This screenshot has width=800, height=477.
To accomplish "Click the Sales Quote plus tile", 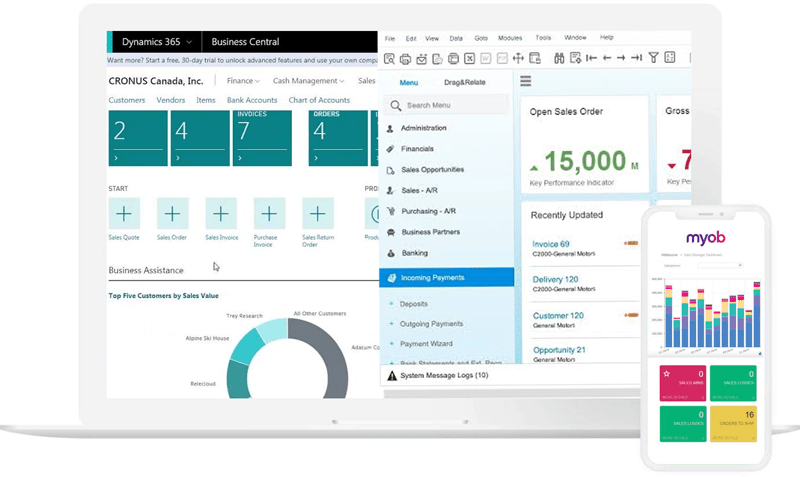I will (124, 214).
